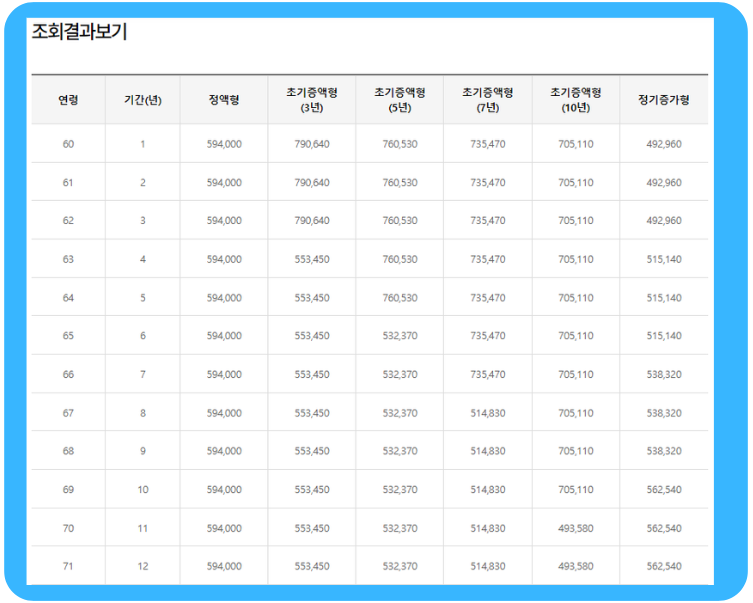Select age cell 71
The height and width of the screenshot is (603, 753).
click(68, 566)
